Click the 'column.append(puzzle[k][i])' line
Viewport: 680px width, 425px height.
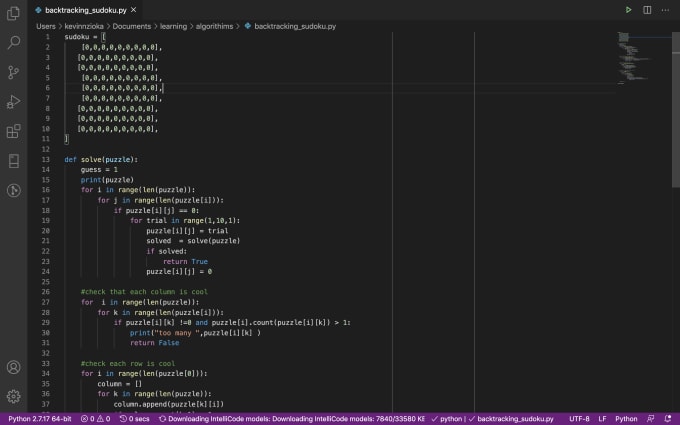coord(169,404)
